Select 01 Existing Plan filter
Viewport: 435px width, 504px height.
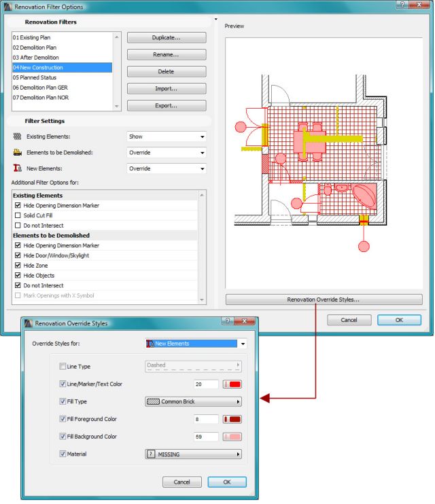pos(62,37)
